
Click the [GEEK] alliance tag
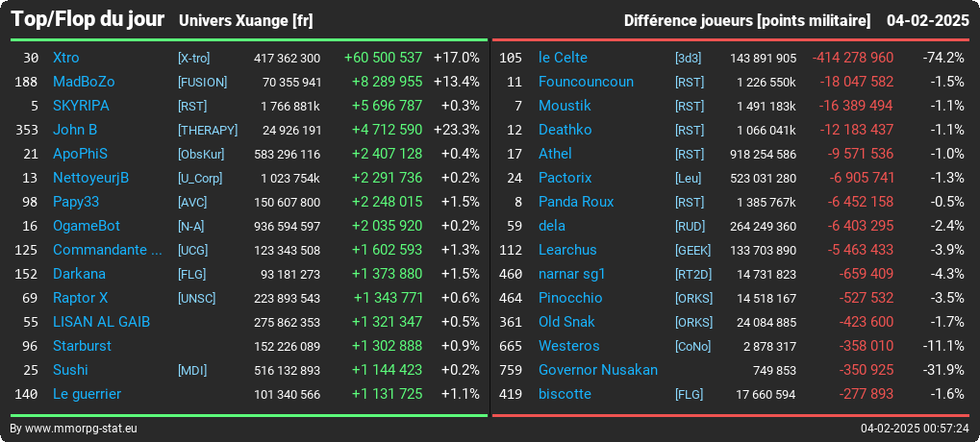pyautogui.click(x=692, y=251)
